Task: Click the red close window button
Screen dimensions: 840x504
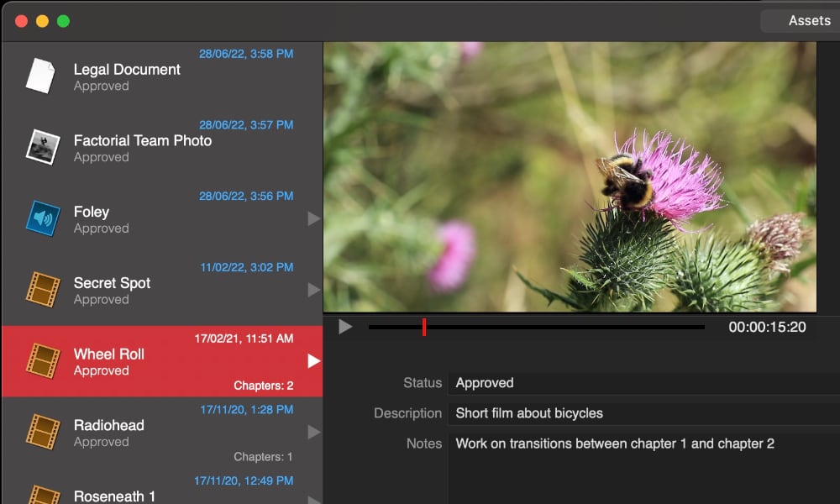Action: click(22, 21)
